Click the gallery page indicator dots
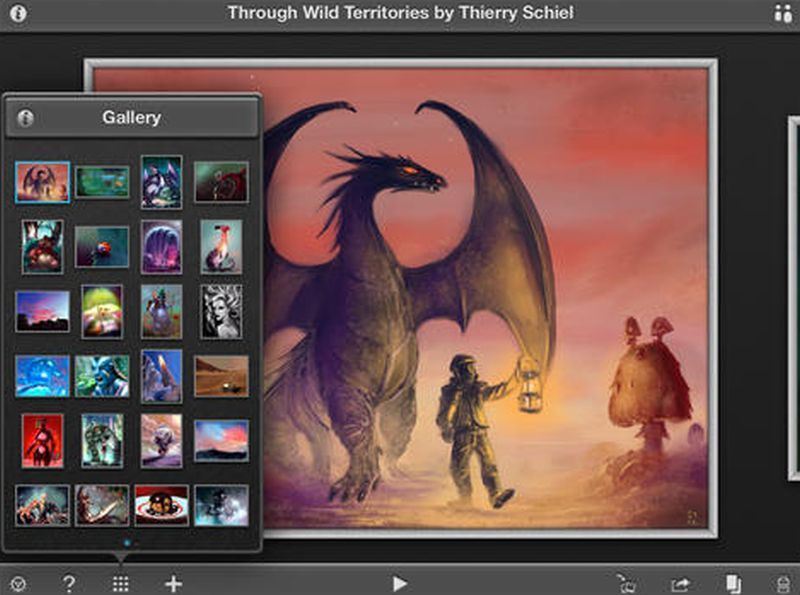The width and height of the screenshot is (800, 595). click(x=132, y=542)
